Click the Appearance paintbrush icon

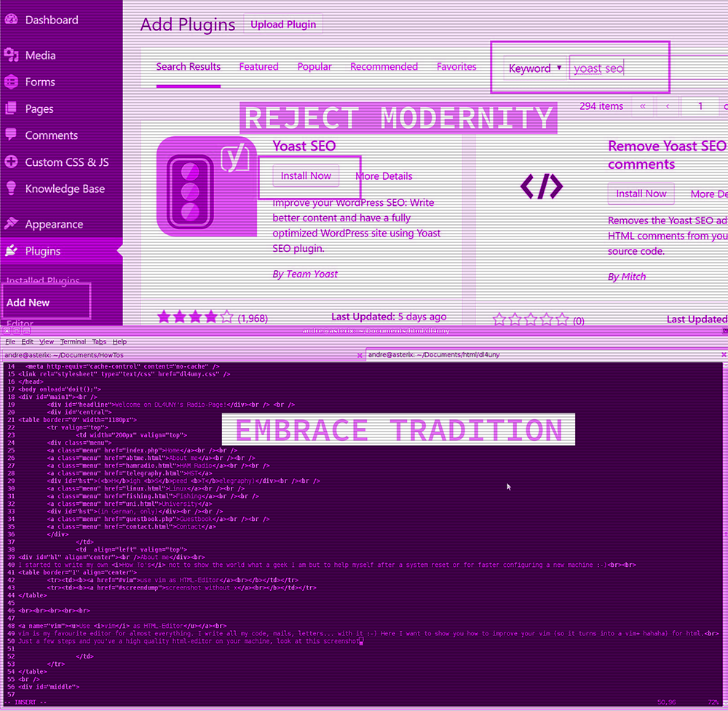(11, 224)
